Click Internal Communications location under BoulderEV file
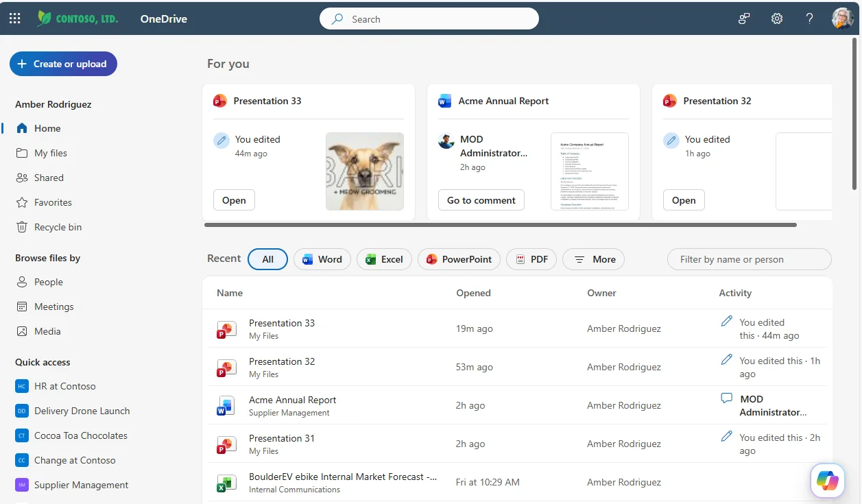The image size is (862, 504). click(x=294, y=490)
